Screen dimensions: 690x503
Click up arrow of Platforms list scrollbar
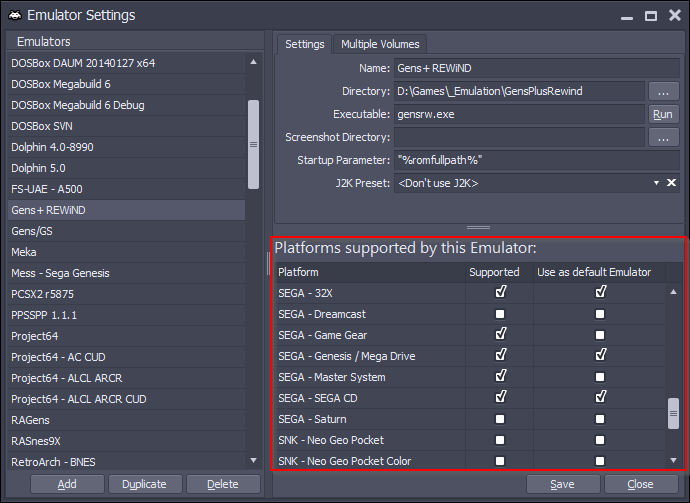tap(673, 292)
